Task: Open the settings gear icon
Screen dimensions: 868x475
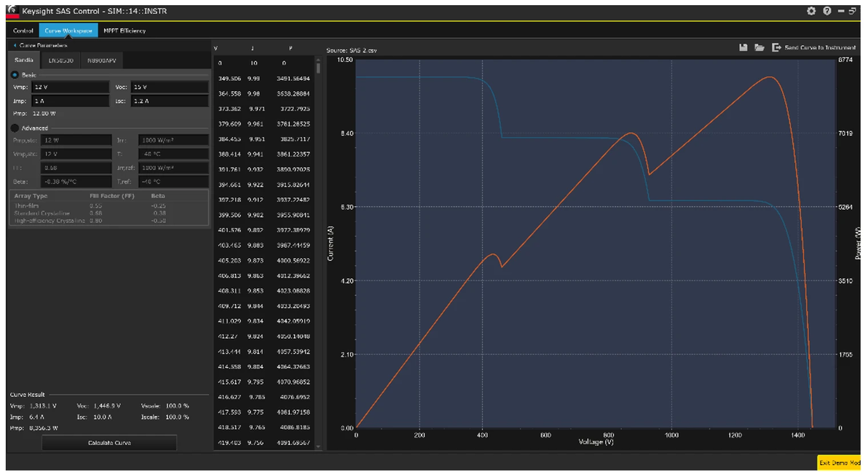Action: 811,11
